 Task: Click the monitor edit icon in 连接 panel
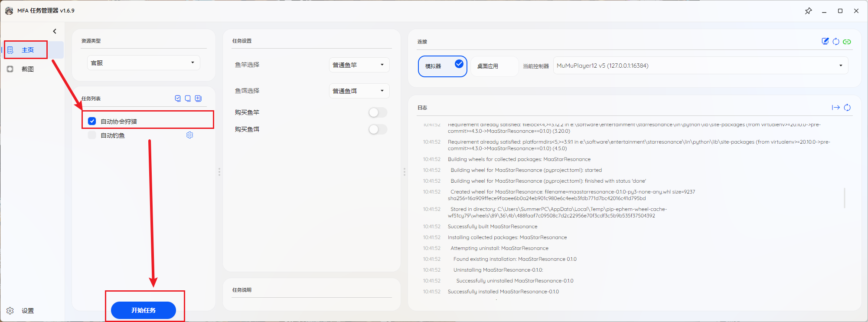825,41
